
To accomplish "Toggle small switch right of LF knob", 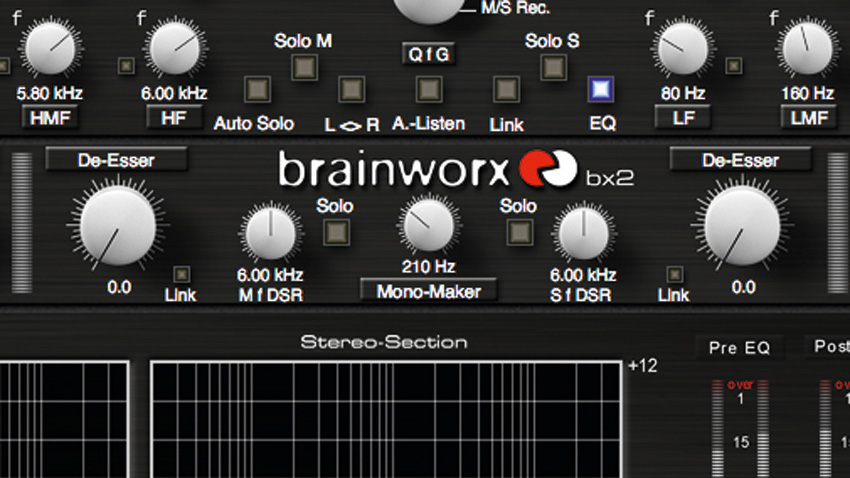I will [x=734, y=66].
